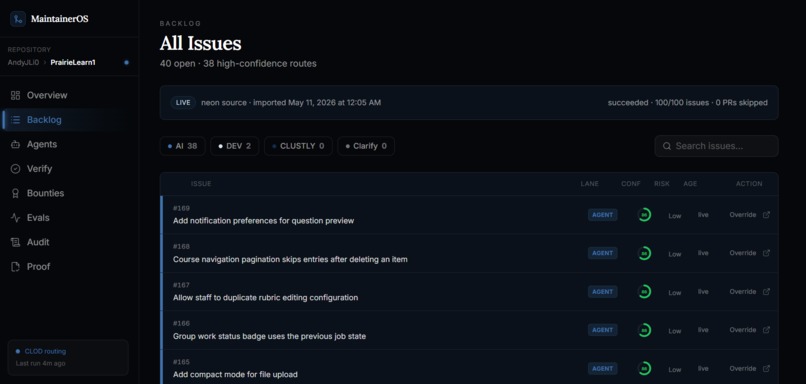This screenshot has width=806, height=384.
Task: Click Override for issue #167
Action: tap(743, 291)
